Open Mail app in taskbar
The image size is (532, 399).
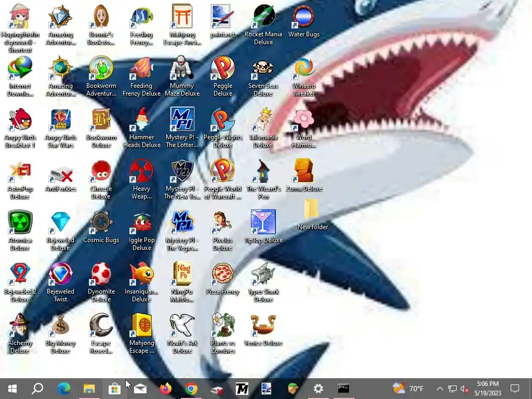coord(140,389)
